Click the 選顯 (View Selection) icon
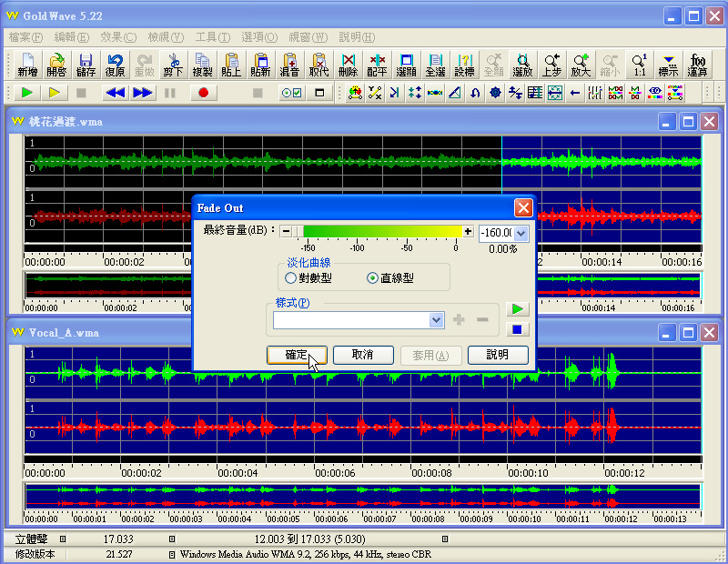 [406, 65]
